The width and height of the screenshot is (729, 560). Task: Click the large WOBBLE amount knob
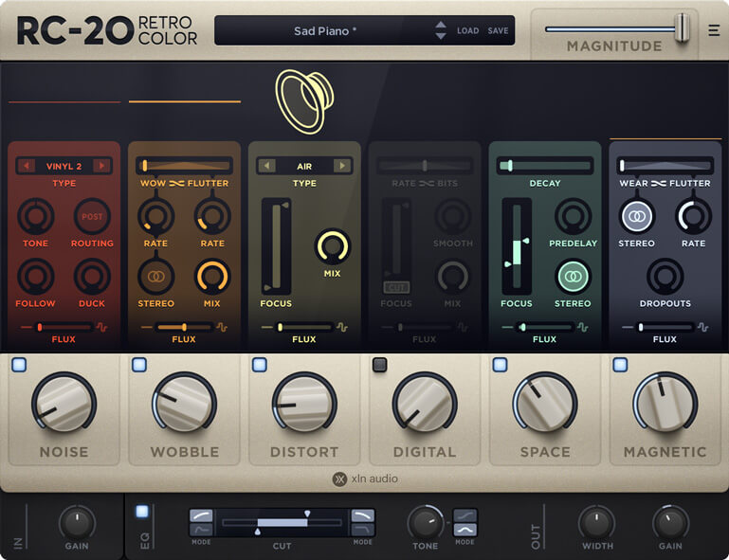click(185, 403)
